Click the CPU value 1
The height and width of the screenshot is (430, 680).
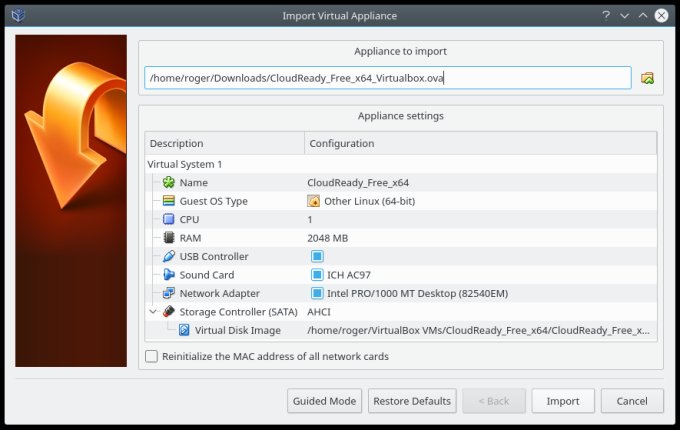tap(310, 220)
